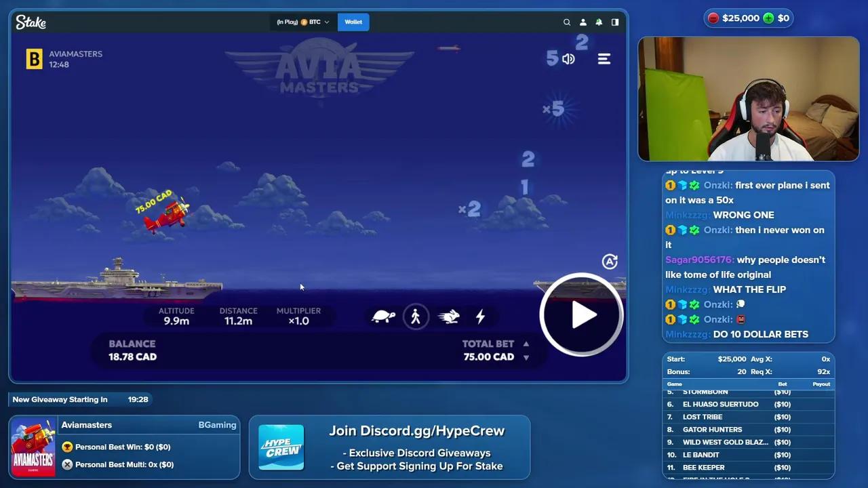Open the Discord.gg/HypeCrew link
Image resolution: width=868 pixels, height=488 pixels.
[417, 431]
